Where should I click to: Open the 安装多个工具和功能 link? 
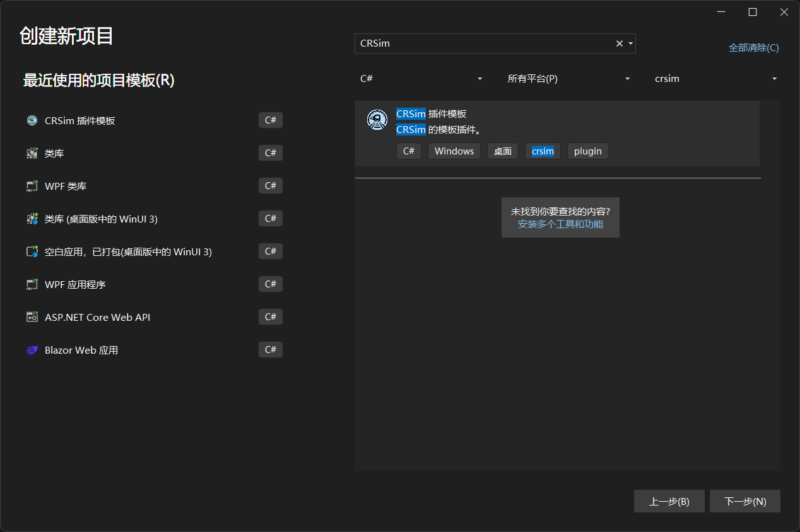560,224
